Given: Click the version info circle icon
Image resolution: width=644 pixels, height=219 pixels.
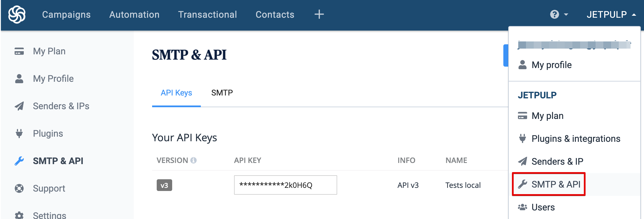Looking at the screenshot, I should point(194,160).
